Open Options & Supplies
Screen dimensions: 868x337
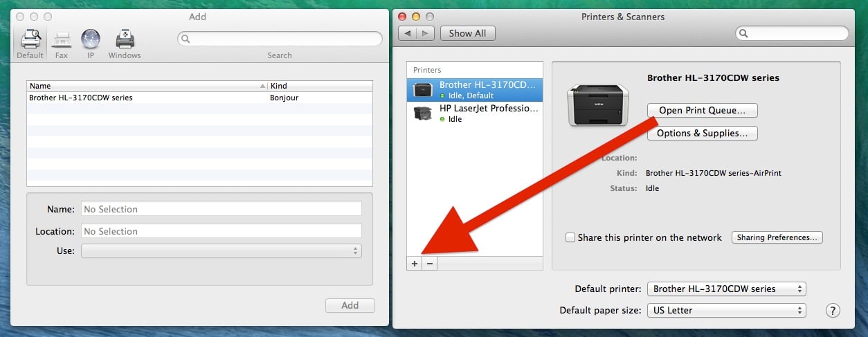(703, 133)
